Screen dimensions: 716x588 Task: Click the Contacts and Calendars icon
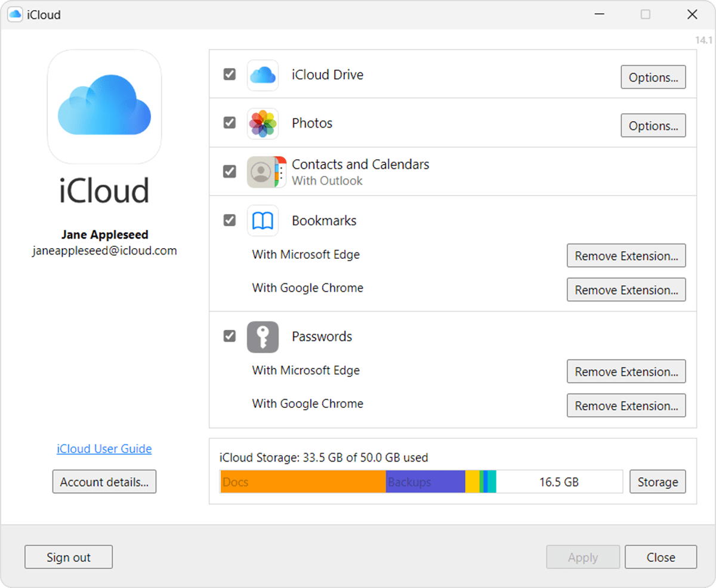[263, 171]
